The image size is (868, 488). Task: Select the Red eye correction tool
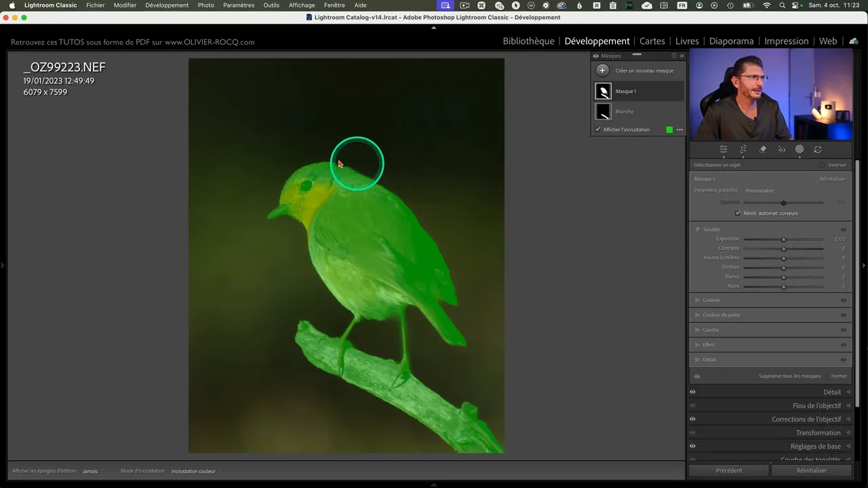click(782, 150)
